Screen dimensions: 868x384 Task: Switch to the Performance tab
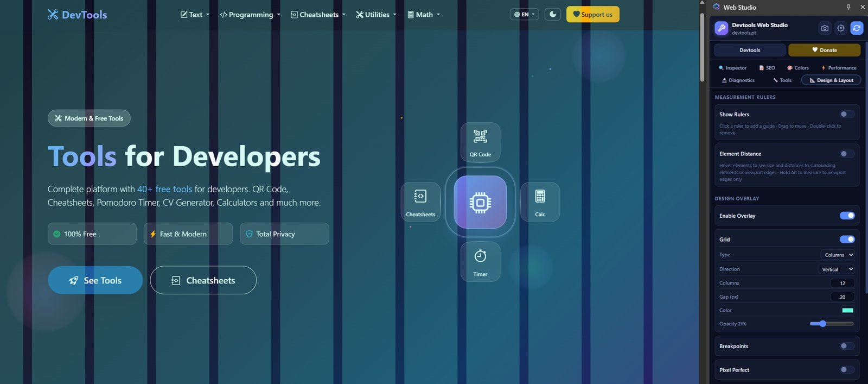(x=839, y=68)
